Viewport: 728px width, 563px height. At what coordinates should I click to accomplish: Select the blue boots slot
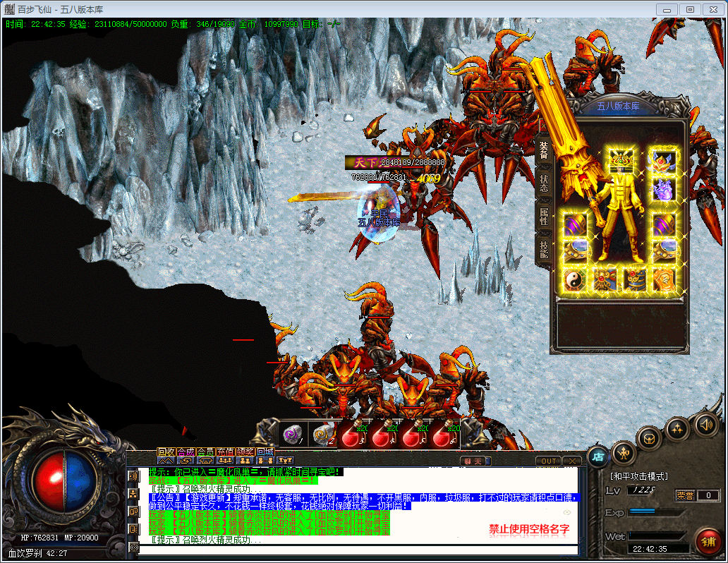point(634,280)
